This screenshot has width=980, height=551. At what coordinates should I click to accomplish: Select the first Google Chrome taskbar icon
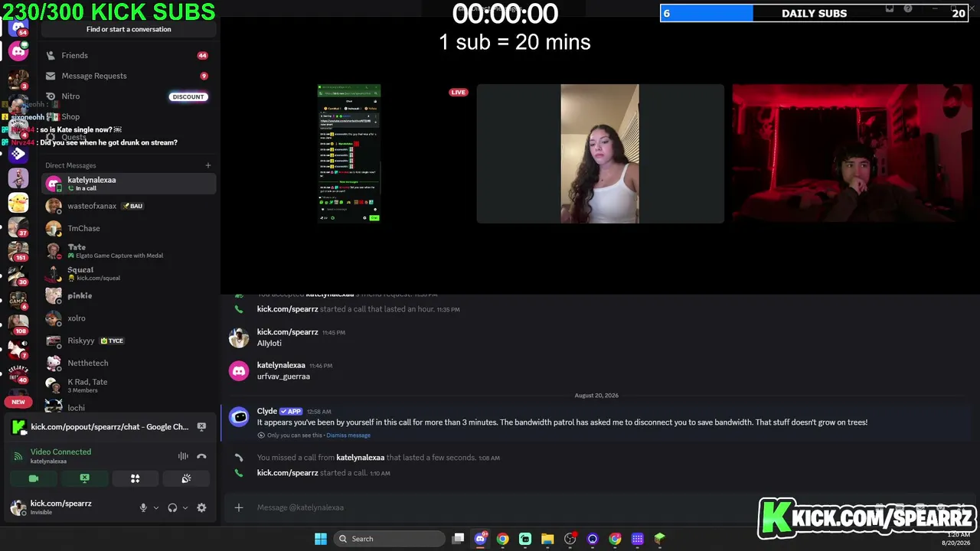502,539
